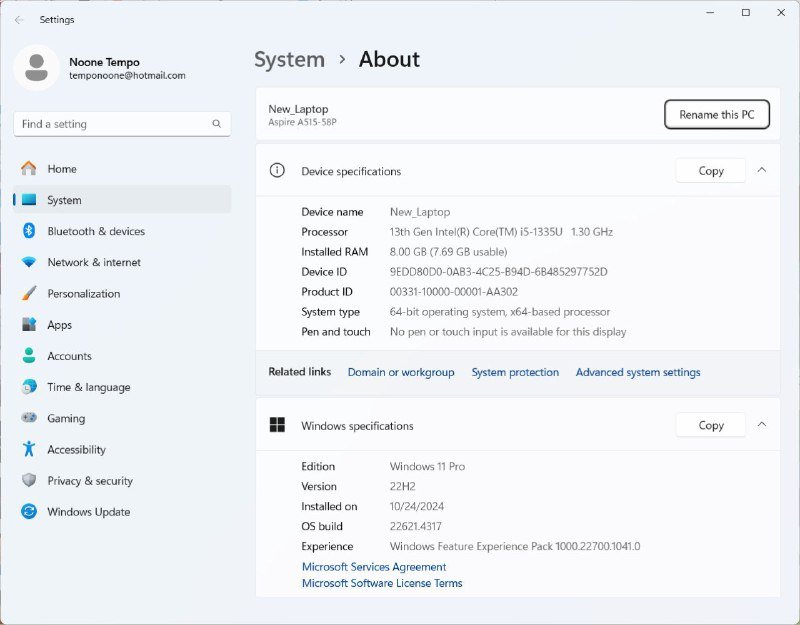
Task: Click the Pen and touch value text
Action: [508, 332]
